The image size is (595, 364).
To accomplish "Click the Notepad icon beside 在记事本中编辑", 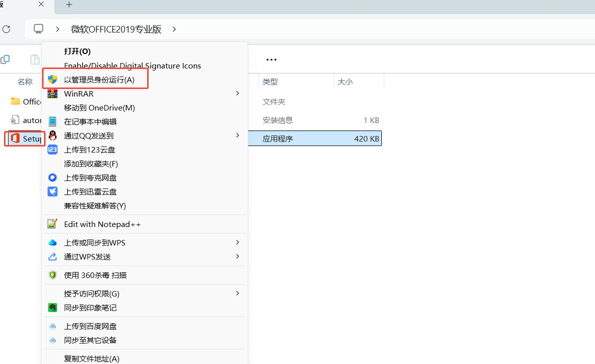I will [x=53, y=121].
